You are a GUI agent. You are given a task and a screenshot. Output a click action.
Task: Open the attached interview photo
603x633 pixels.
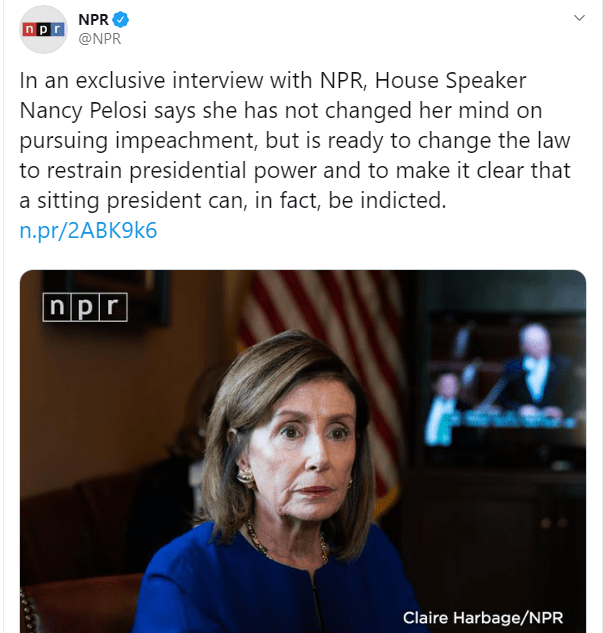click(303, 451)
